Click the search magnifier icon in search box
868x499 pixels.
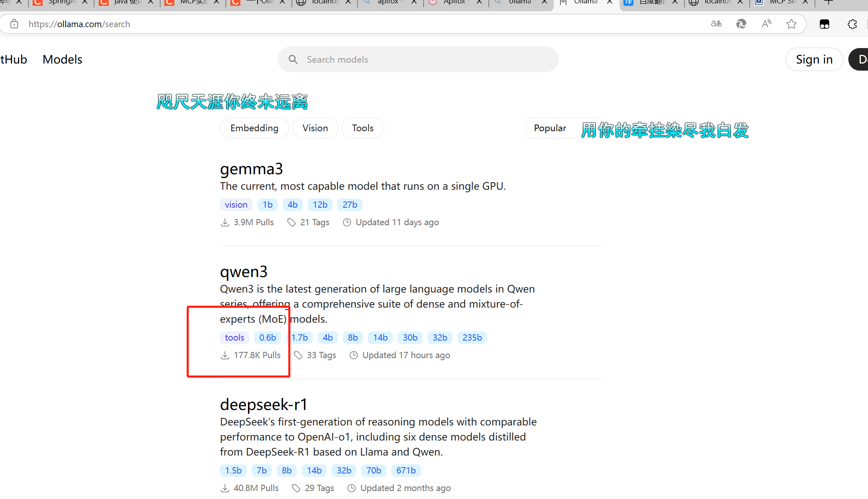pos(293,60)
